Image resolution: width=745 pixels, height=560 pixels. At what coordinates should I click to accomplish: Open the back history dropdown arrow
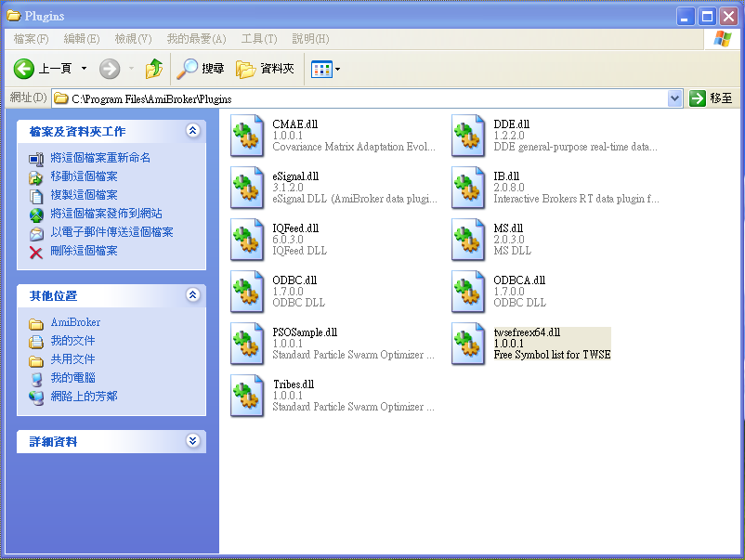coord(85,69)
